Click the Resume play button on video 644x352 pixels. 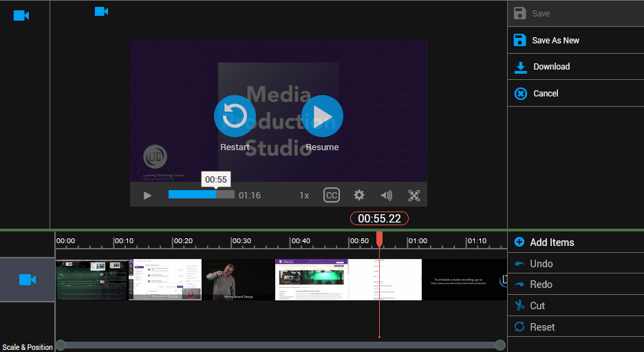point(322,116)
